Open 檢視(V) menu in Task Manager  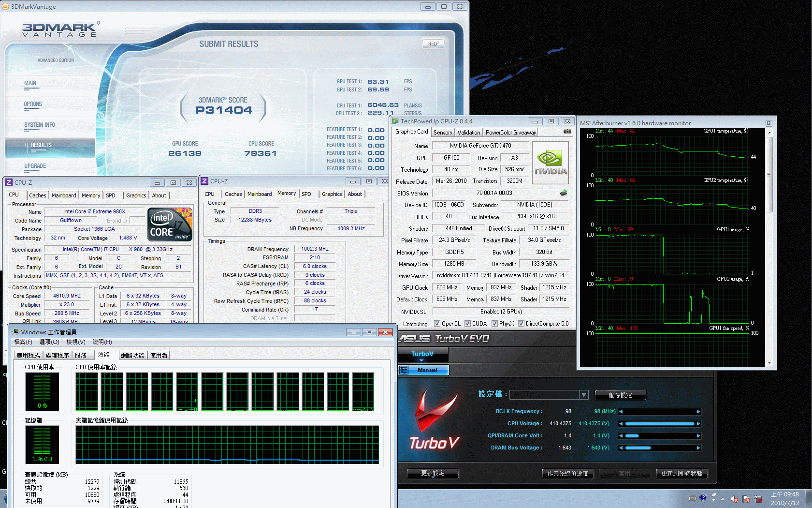click(76, 342)
